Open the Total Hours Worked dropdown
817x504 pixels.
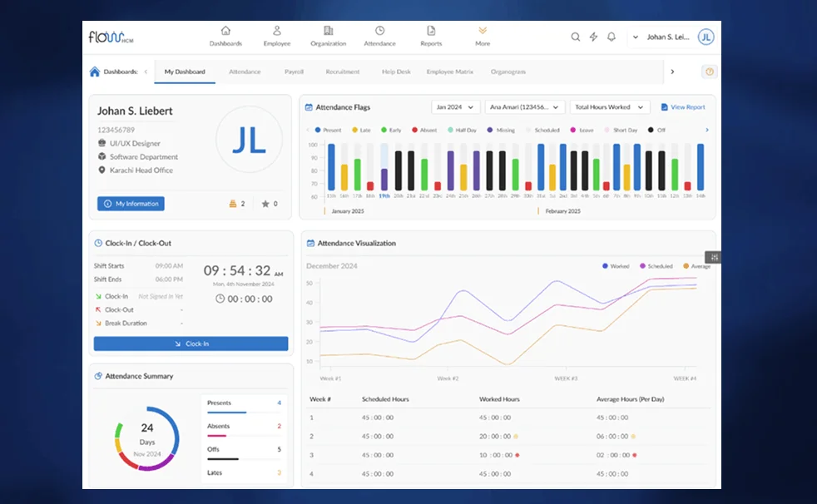(609, 107)
